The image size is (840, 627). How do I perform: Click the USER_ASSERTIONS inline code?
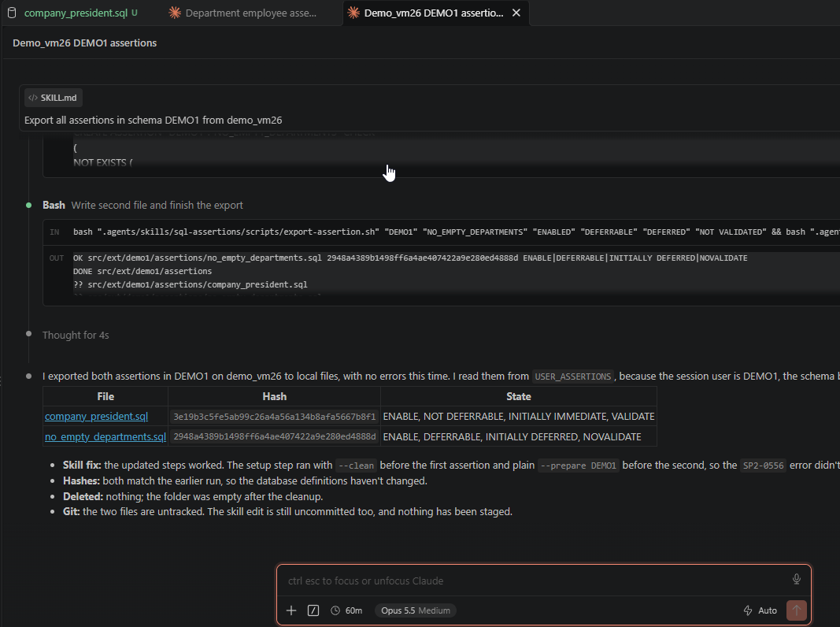tap(572, 377)
